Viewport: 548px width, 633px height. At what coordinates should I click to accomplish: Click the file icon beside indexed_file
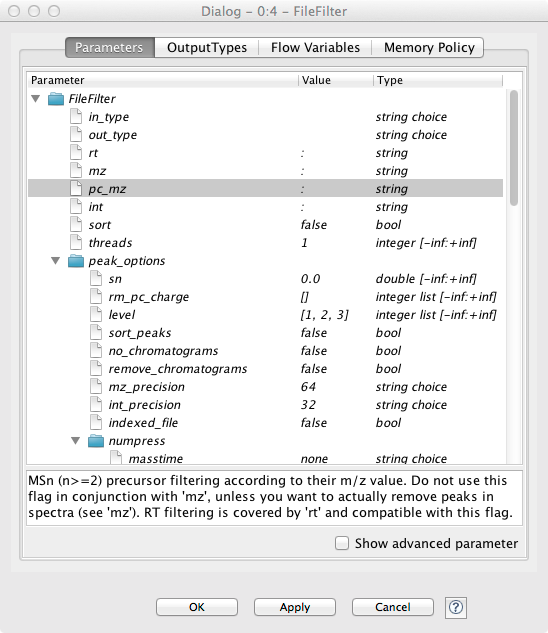point(96,422)
